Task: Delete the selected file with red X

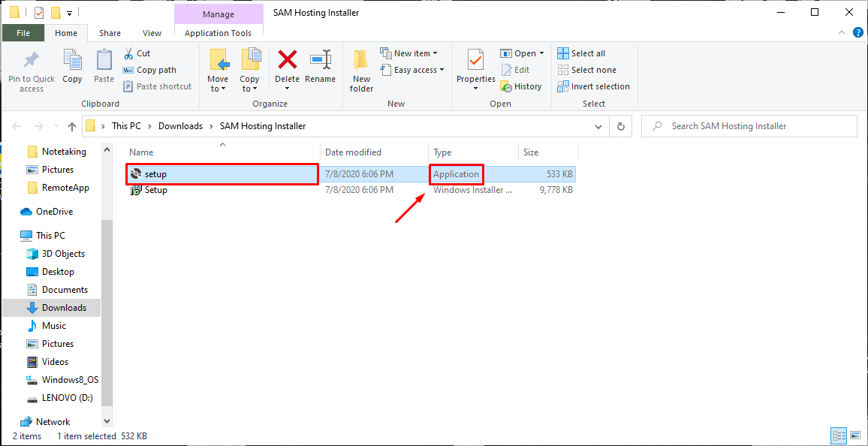Action: tap(288, 60)
